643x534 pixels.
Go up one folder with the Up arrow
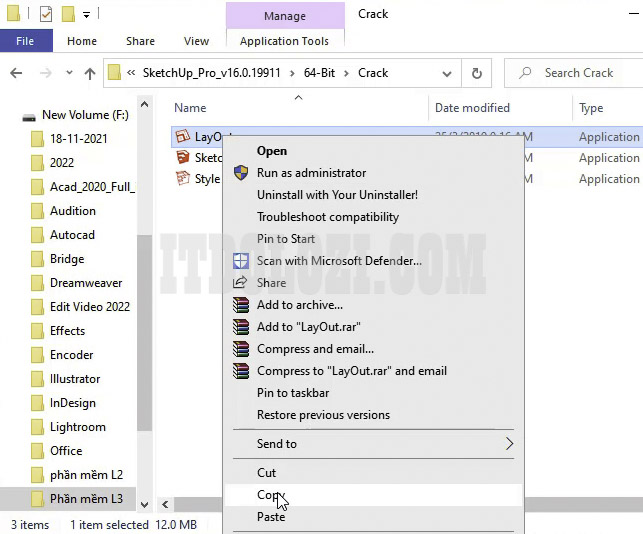click(x=90, y=73)
